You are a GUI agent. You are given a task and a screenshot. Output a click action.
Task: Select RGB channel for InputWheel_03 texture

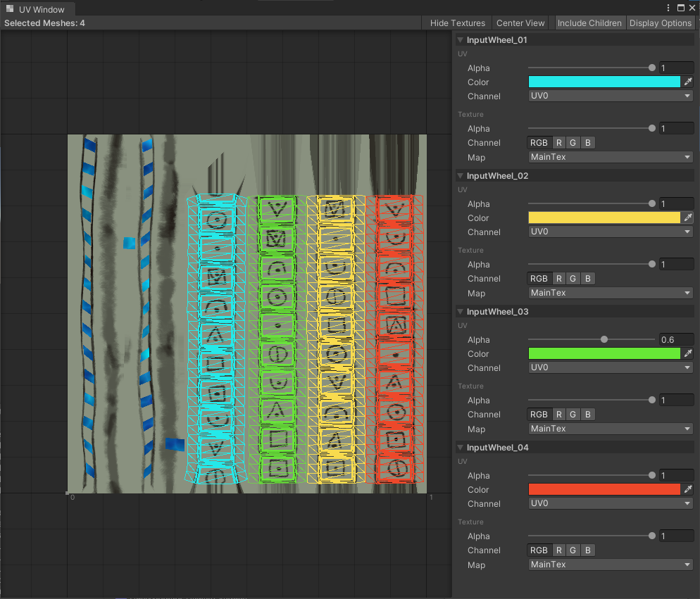tap(539, 414)
